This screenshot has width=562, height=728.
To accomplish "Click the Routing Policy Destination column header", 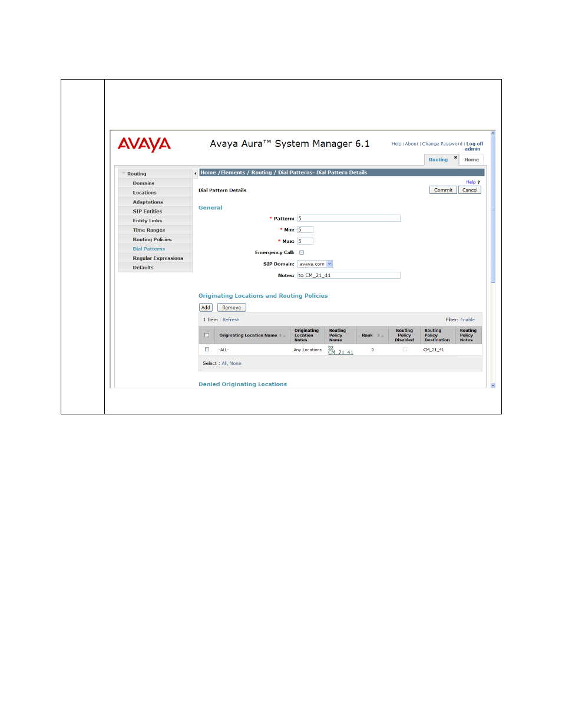I will [x=437, y=335].
